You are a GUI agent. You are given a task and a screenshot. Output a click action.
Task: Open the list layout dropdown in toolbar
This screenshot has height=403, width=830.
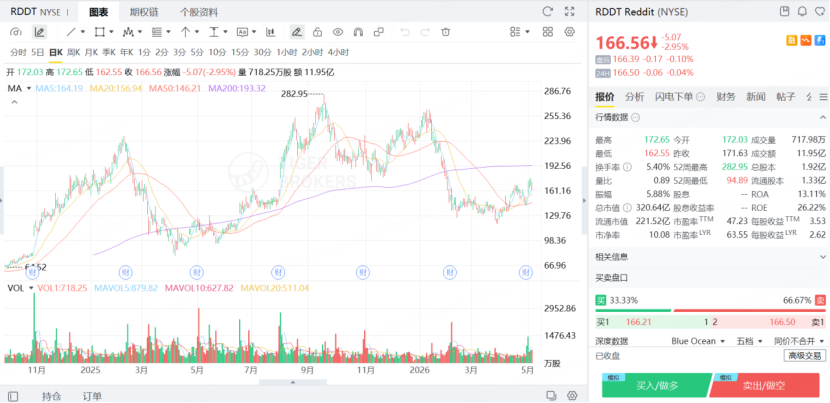(x=520, y=32)
